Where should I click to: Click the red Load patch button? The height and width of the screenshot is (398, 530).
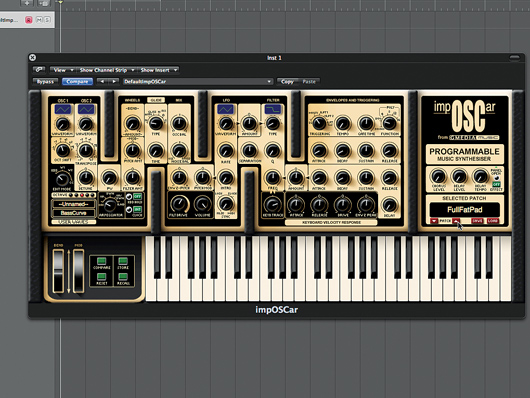(492, 221)
